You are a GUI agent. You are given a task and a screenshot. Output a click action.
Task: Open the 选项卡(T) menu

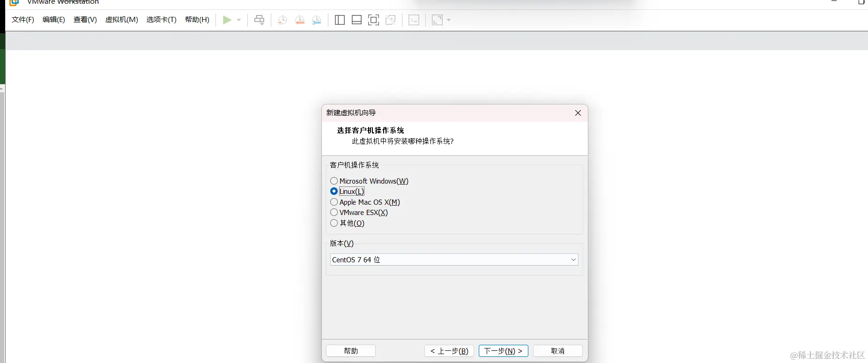coord(162,20)
